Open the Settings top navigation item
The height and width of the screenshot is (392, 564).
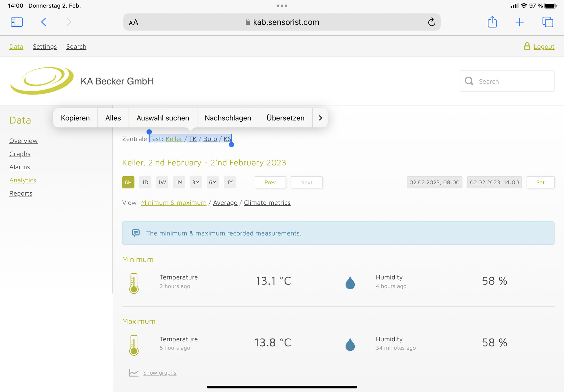[x=45, y=47]
